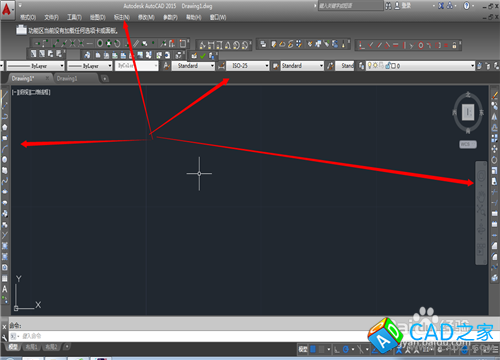Open the 窗口(W) menu
This screenshot has height=360, width=500.
pos(218,17)
